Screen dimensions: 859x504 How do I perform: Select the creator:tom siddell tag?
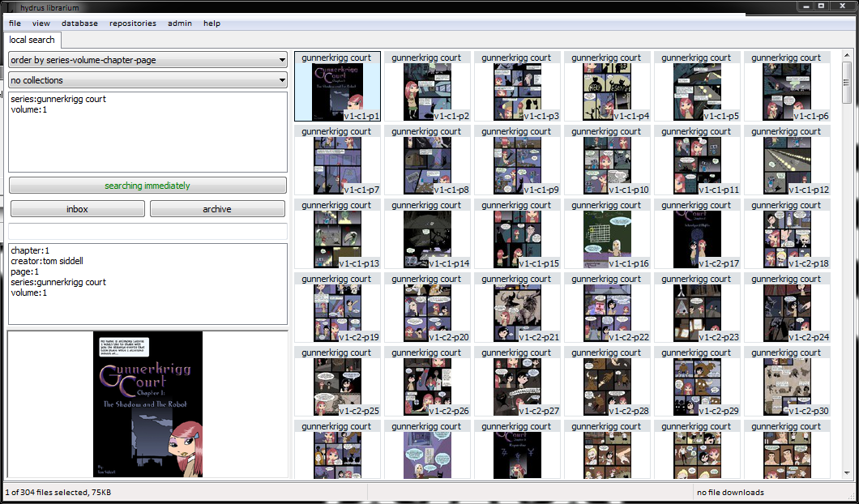point(47,261)
